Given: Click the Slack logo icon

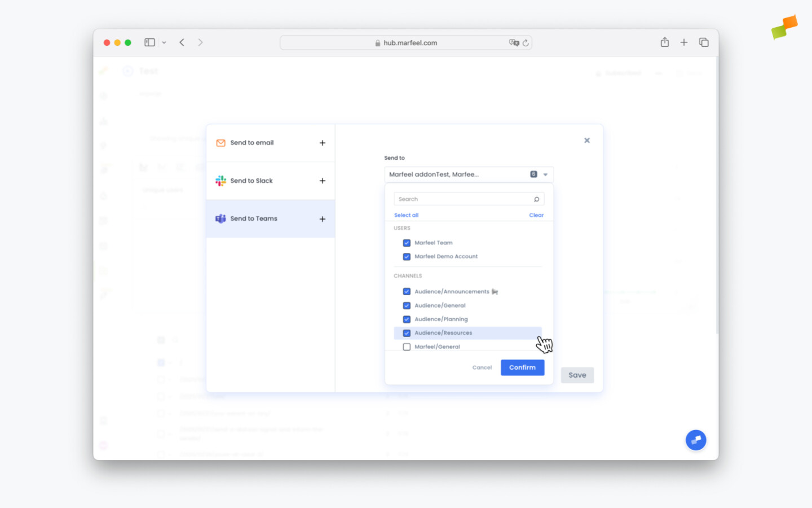Looking at the screenshot, I should (x=220, y=181).
